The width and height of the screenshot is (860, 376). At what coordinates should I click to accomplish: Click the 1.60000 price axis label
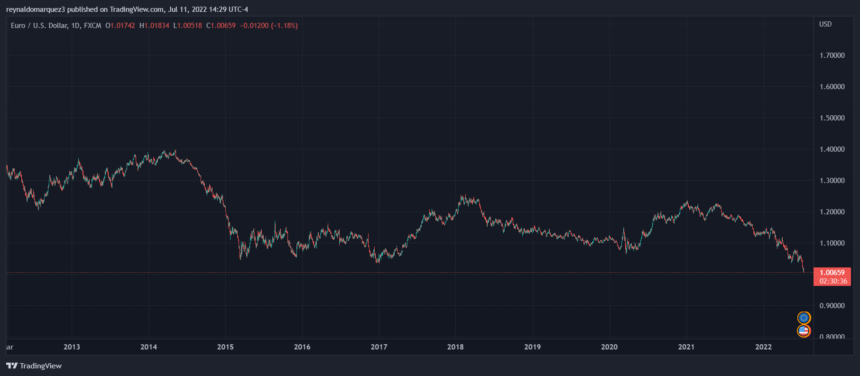(x=831, y=87)
